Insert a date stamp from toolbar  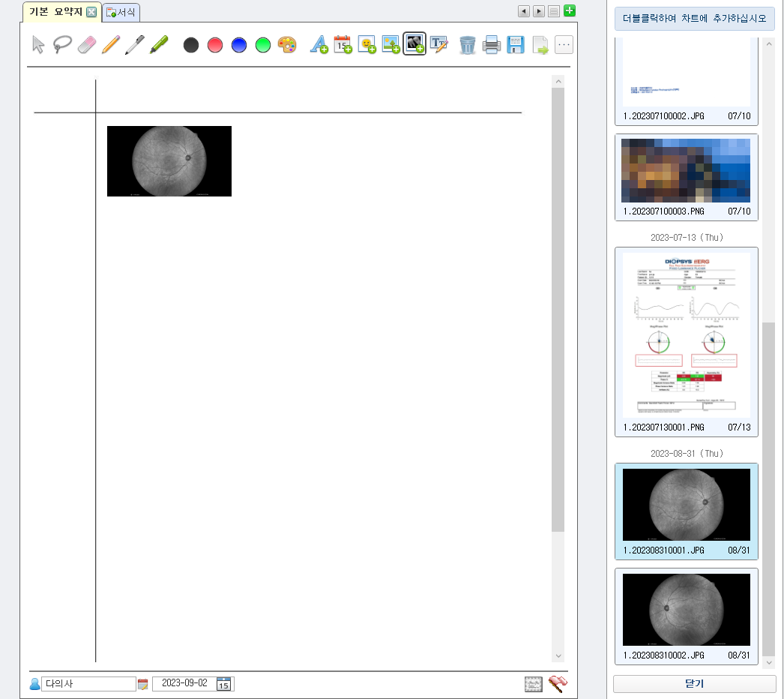[x=343, y=45]
